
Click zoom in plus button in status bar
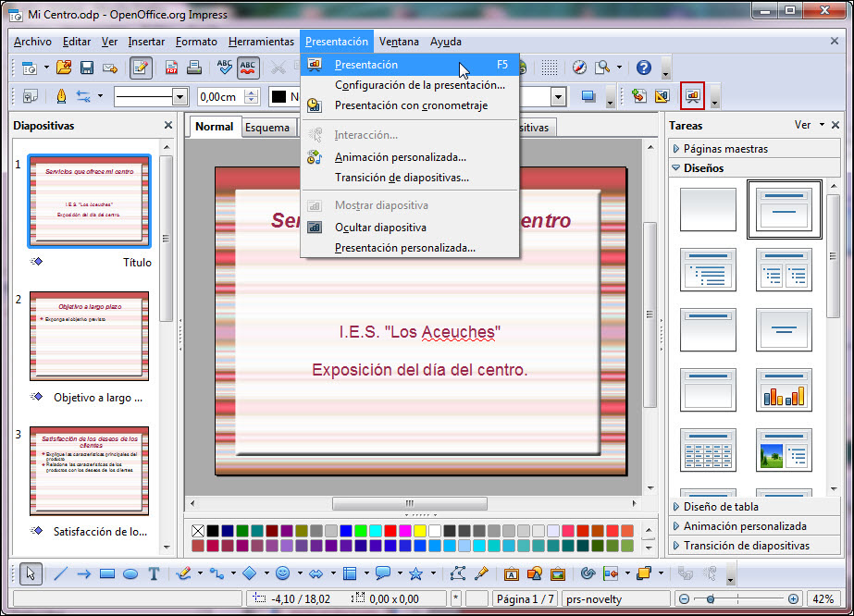(793, 599)
